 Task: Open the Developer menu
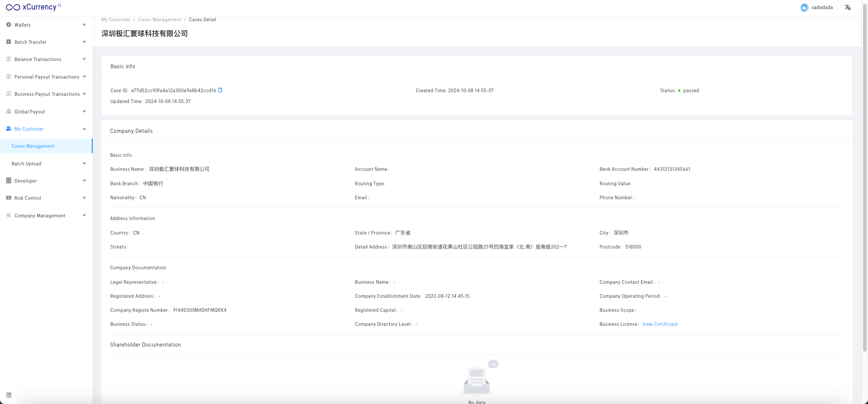(46, 181)
